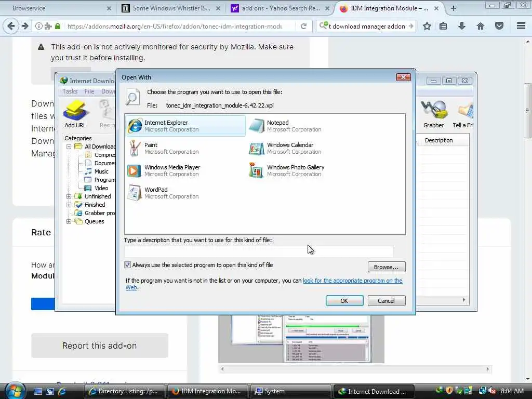Image resolution: width=532 pixels, height=399 pixels.
Task: Click add-on screenshot thumbnail on page
Action: click(301, 339)
